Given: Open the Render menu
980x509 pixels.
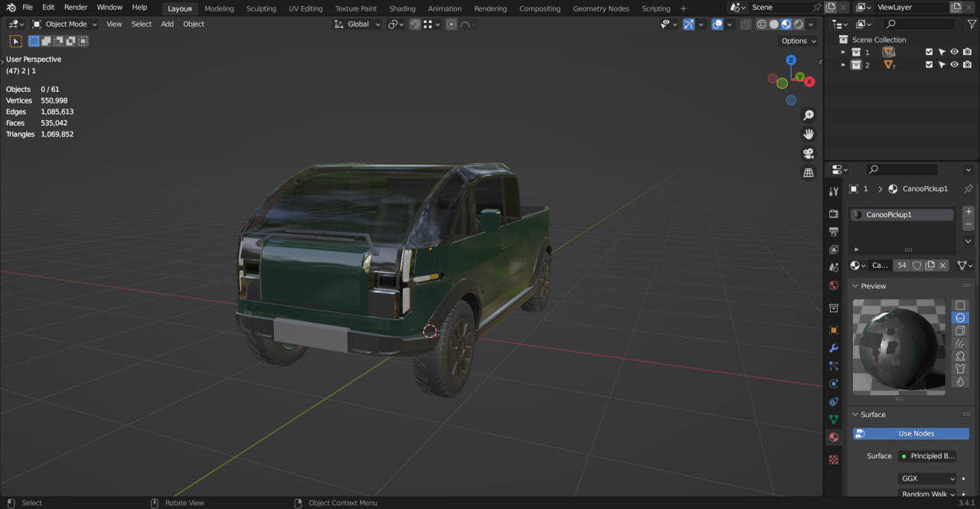Looking at the screenshot, I should click(76, 8).
